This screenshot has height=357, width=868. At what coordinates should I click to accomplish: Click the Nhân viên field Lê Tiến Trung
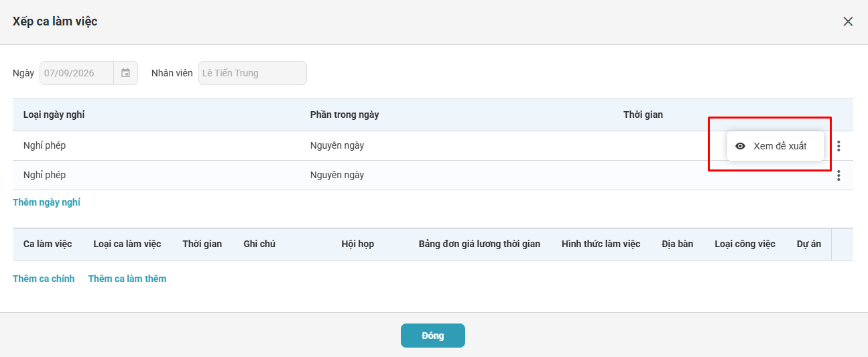click(x=253, y=73)
